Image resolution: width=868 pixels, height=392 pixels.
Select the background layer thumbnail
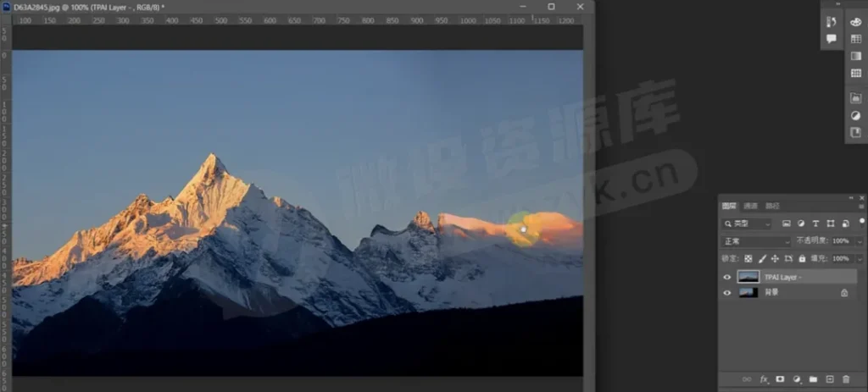coord(748,293)
